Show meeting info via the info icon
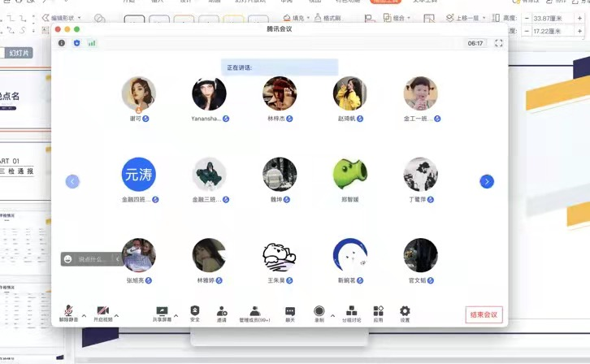This screenshot has width=590, height=364. point(62,43)
